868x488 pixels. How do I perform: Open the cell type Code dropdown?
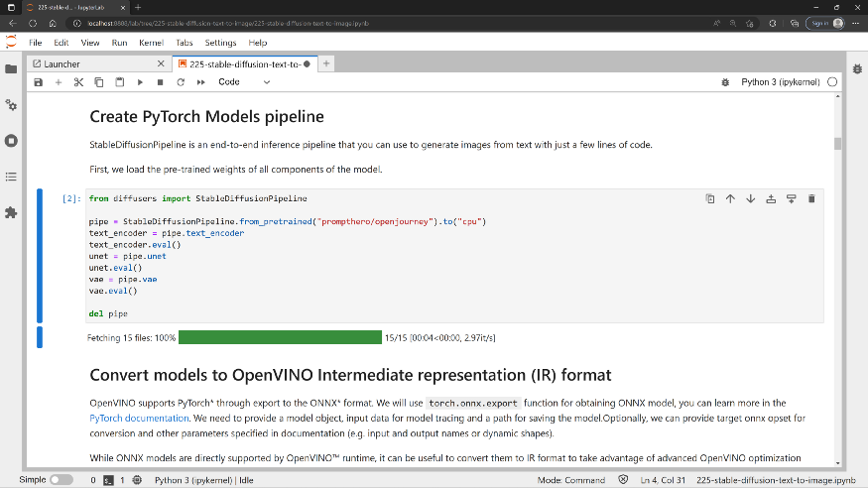click(241, 82)
